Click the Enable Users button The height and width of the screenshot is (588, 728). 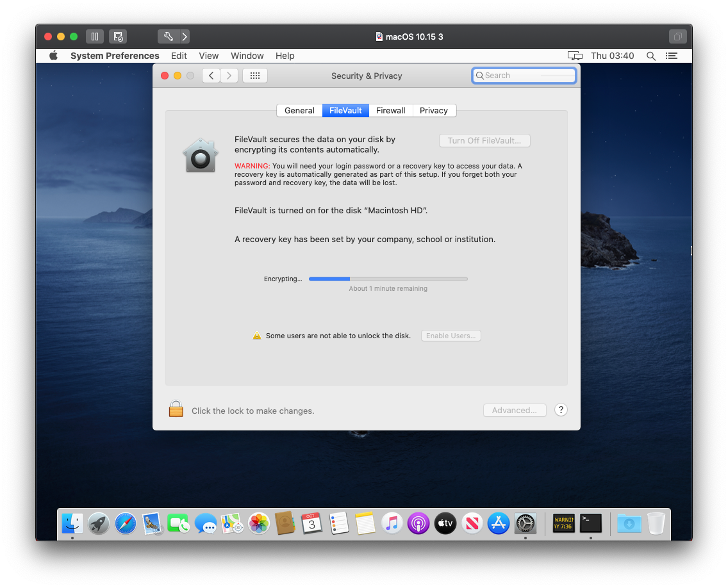click(x=451, y=336)
